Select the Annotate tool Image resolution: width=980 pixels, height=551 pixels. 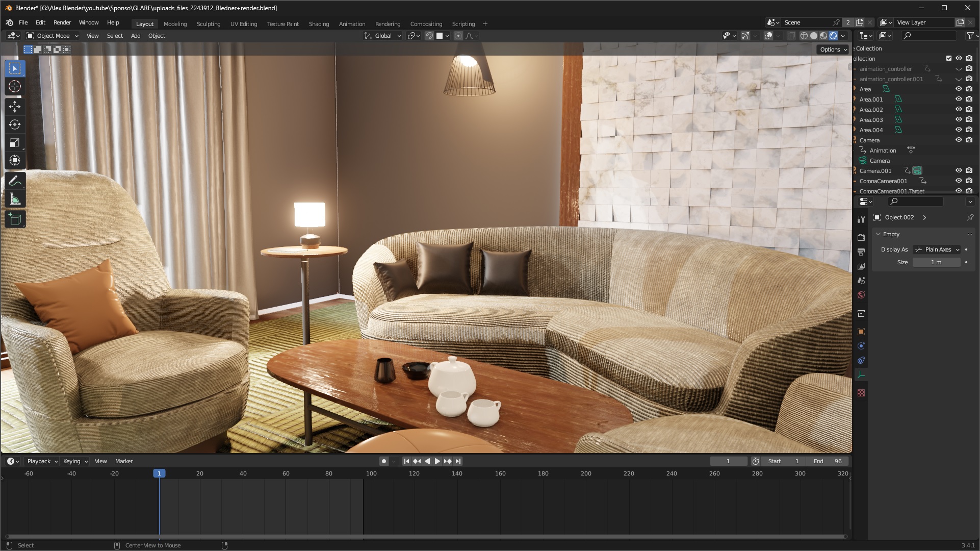[15, 181]
